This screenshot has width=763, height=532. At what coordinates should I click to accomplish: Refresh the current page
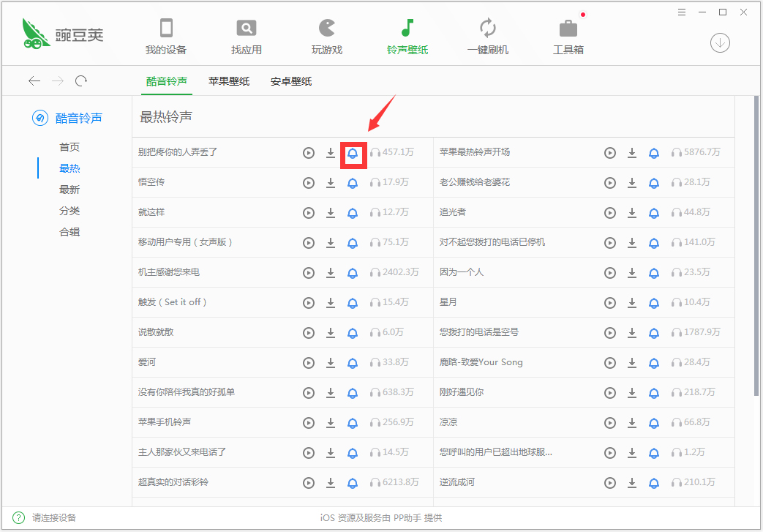80,80
